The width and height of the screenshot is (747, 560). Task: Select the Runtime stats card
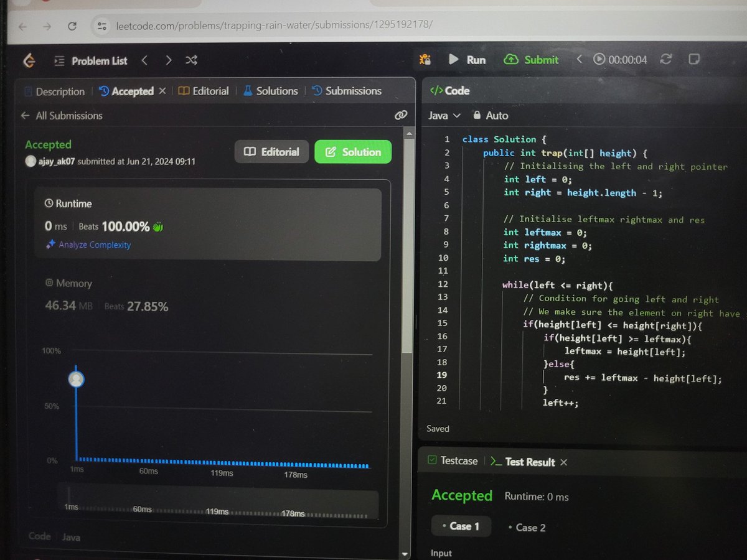pos(208,225)
